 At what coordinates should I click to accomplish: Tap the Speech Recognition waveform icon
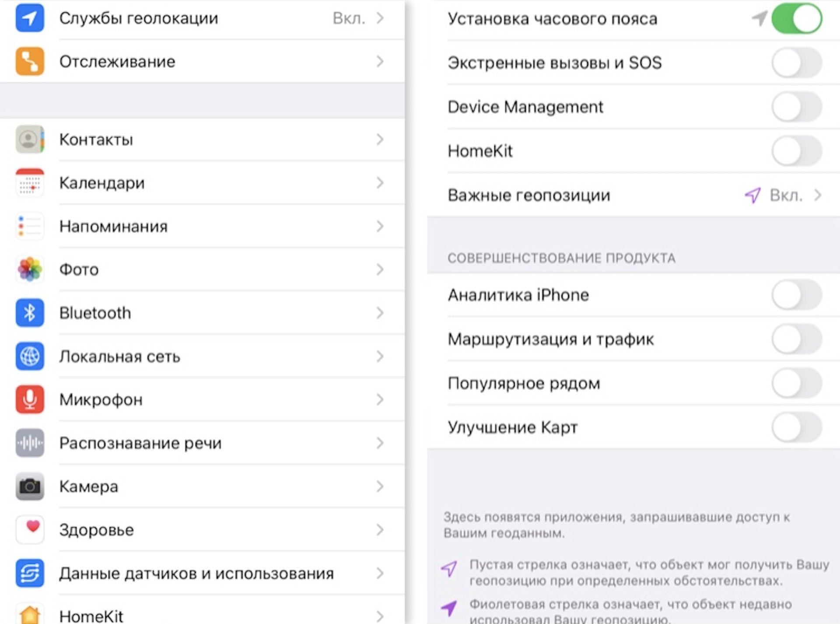30,443
